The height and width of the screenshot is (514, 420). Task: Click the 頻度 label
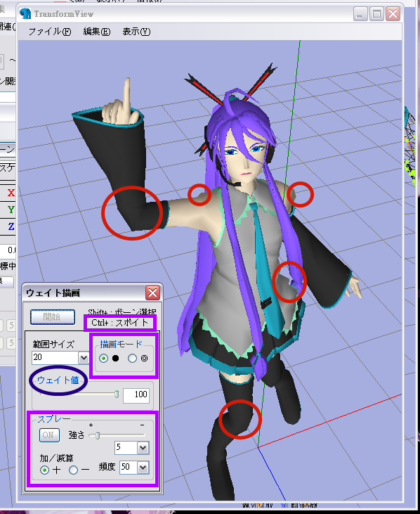(107, 466)
